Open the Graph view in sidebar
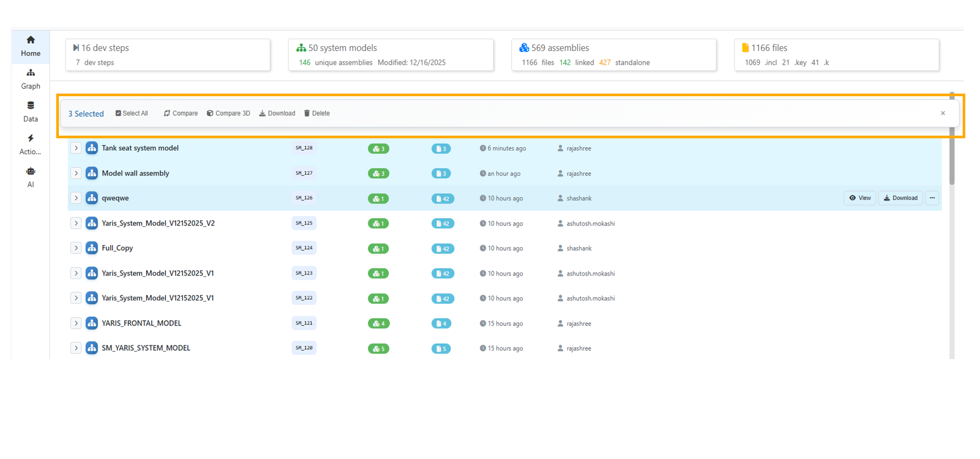 tap(30, 79)
